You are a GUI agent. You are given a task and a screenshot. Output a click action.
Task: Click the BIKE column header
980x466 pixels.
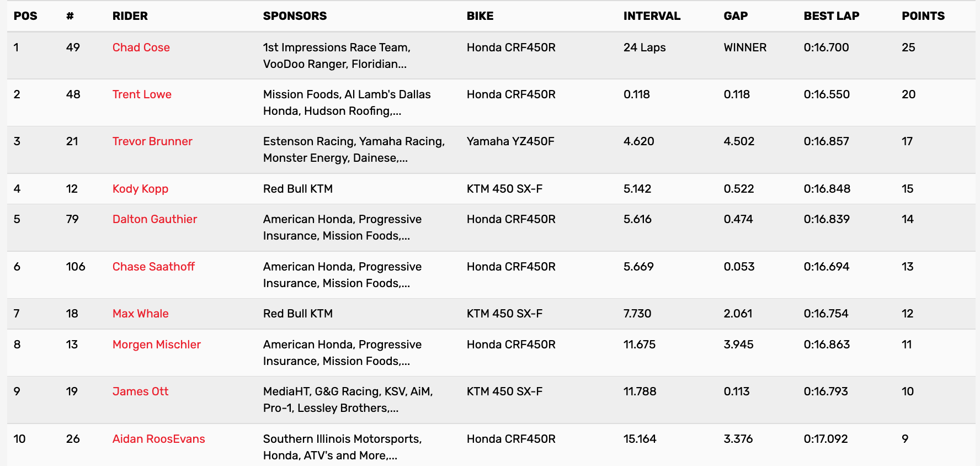(x=480, y=16)
